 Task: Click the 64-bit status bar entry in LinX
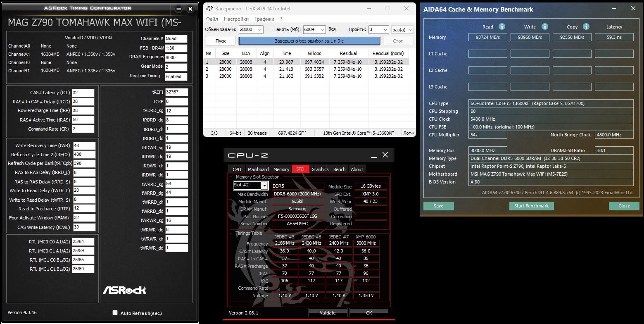coord(236,133)
